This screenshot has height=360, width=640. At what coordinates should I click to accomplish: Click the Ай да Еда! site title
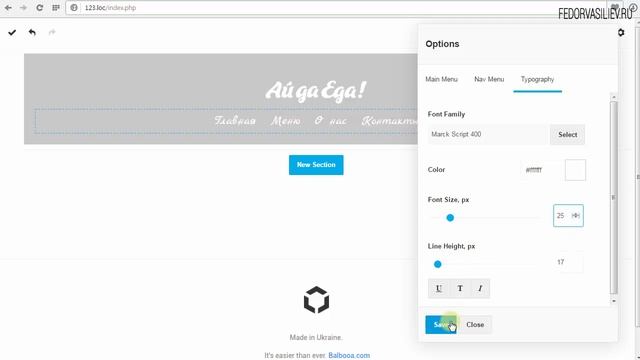[x=316, y=90]
